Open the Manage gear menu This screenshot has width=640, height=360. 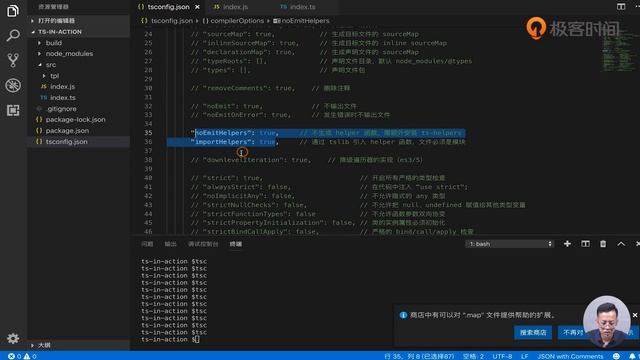pyautogui.click(x=13, y=338)
